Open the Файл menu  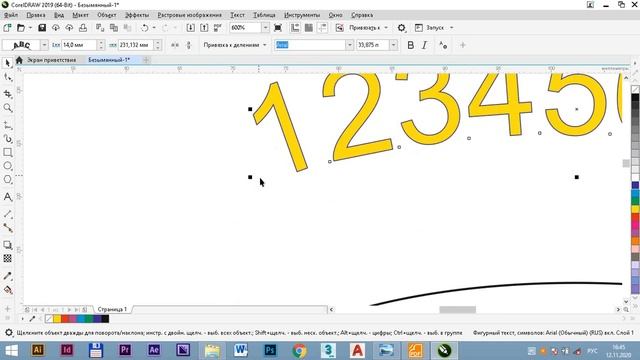click(11, 15)
